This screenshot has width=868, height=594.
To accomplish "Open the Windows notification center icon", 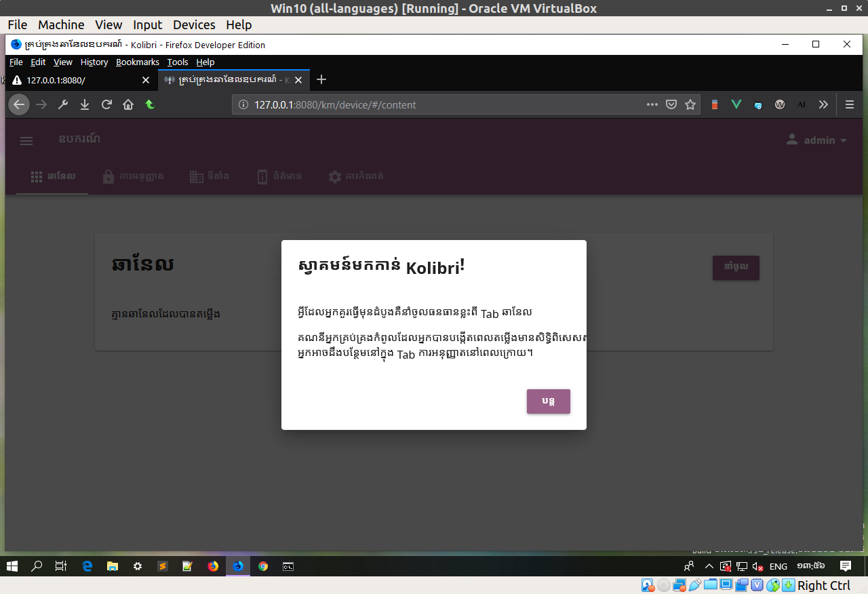I will pyautogui.click(x=846, y=566).
